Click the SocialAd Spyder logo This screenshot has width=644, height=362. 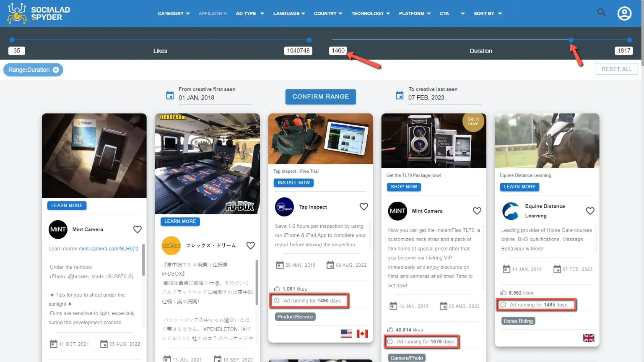click(39, 13)
